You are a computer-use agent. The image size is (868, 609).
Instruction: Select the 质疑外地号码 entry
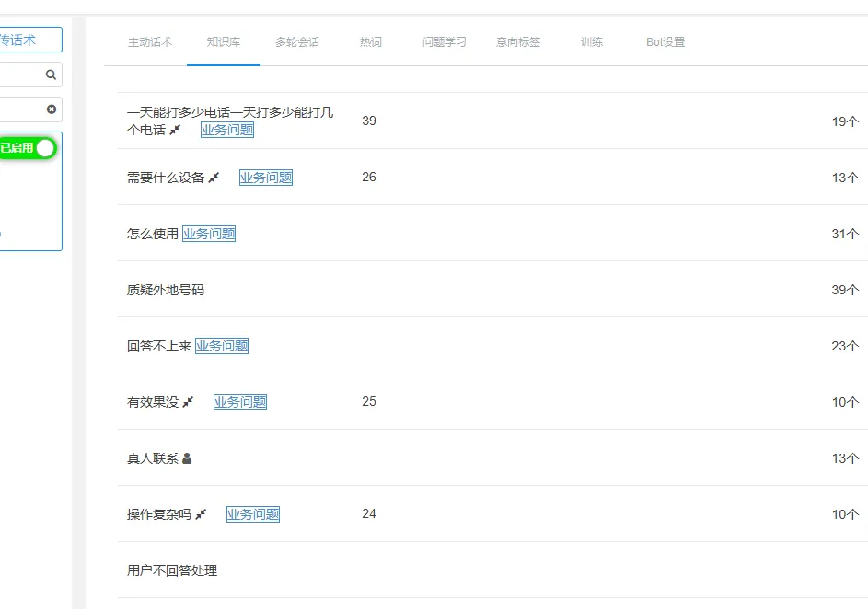(166, 290)
